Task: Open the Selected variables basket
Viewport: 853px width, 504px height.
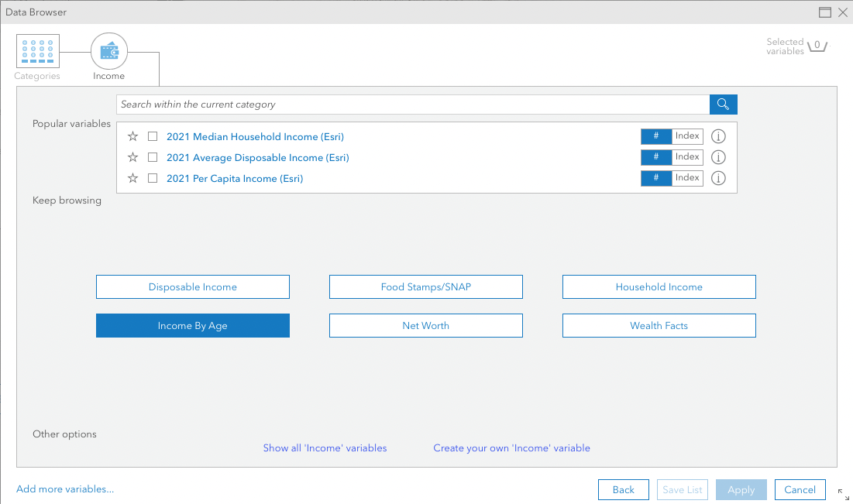Action: [x=817, y=46]
